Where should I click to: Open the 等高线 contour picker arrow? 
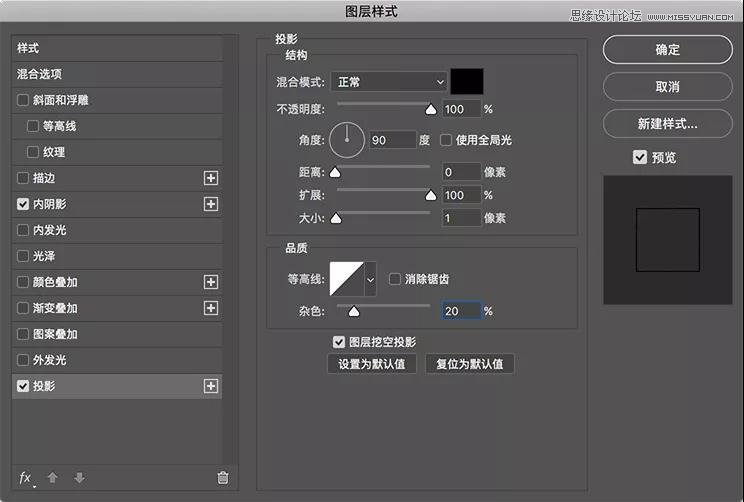tap(371, 279)
